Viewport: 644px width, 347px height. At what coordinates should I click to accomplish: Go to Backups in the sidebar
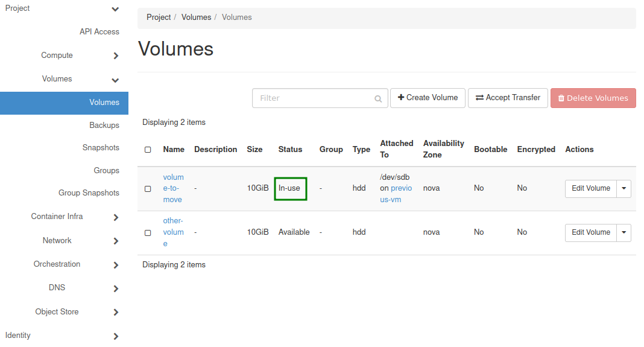coord(104,126)
